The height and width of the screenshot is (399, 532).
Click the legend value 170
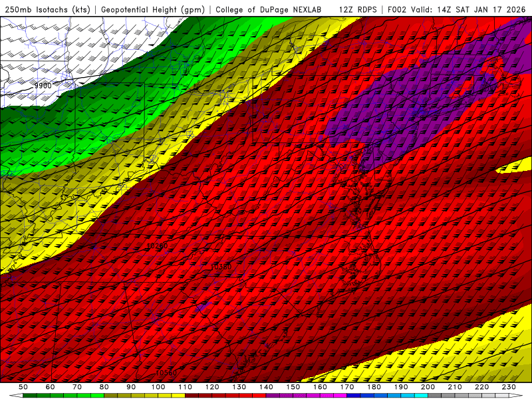point(347,387)
